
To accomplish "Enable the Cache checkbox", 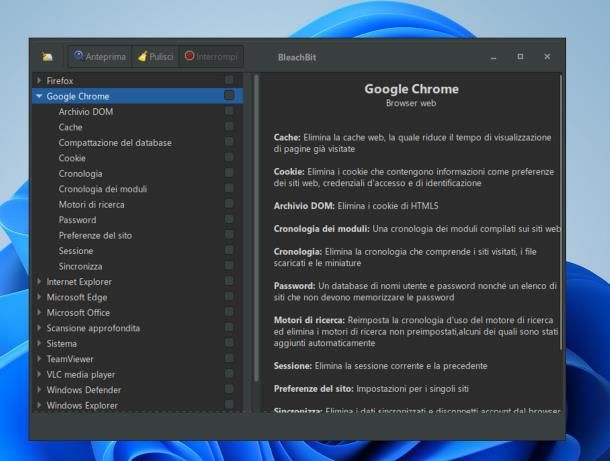I will tap(229, 126).
